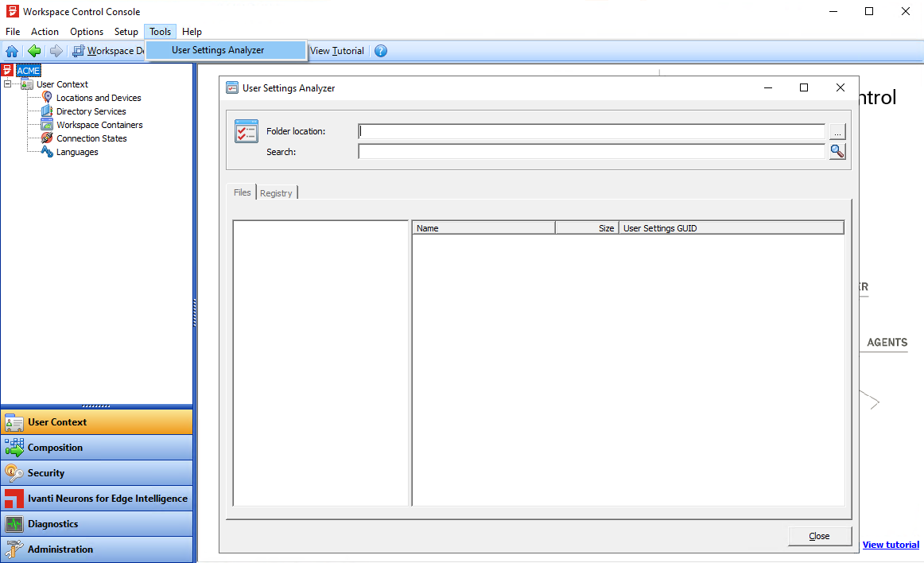Open Ivanti Neurons for Edge Intelligence section
This screenshot has width=924, height=563.
[x=97, y=498]
